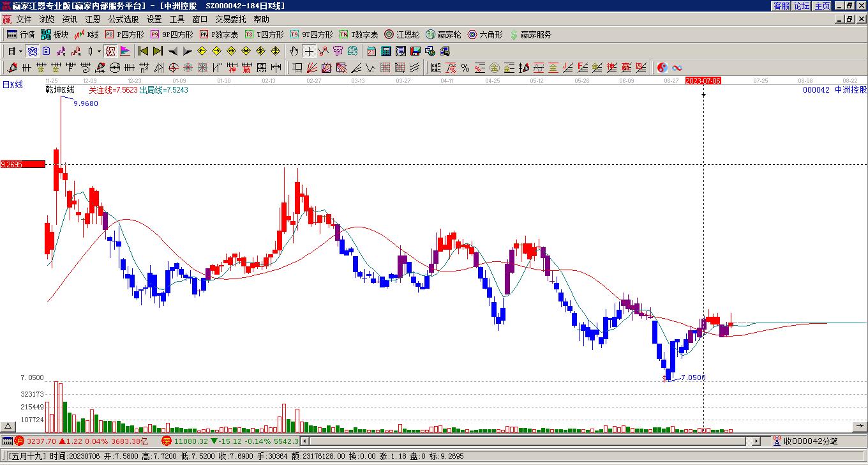The width and height of the screenshot is (868, 465).
Task: Open the 板块 sector view
Action: pyautogui.click(x=55, y=34)
